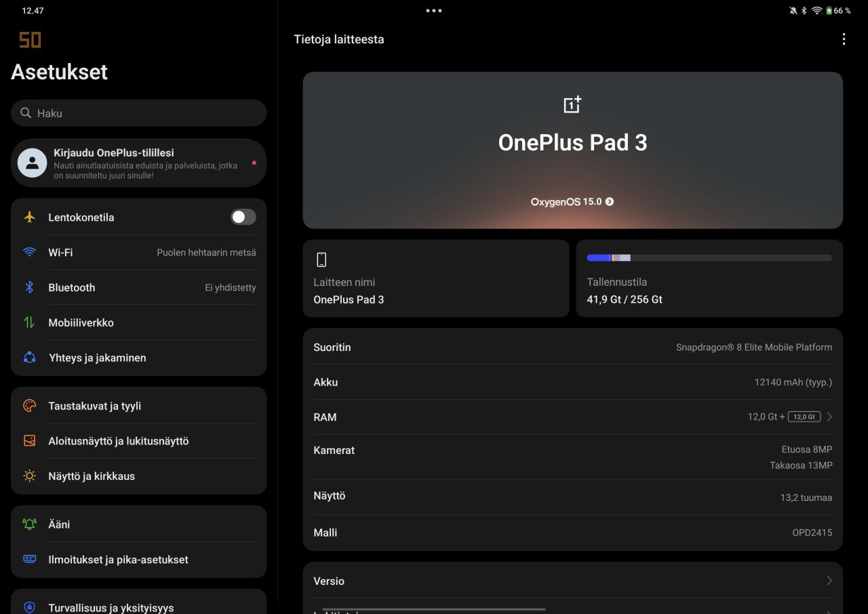Click the Wi-Fi status bar icon

click(x=816, y=11)
